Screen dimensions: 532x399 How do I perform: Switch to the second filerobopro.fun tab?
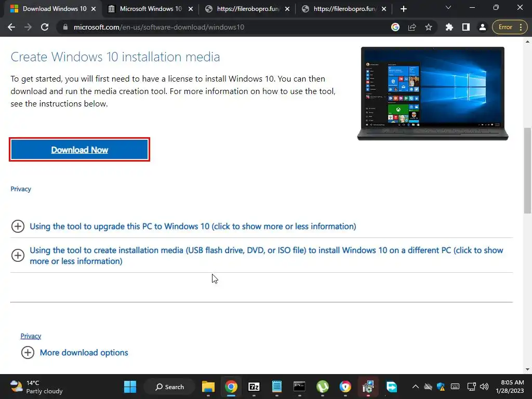pos(340,9)
